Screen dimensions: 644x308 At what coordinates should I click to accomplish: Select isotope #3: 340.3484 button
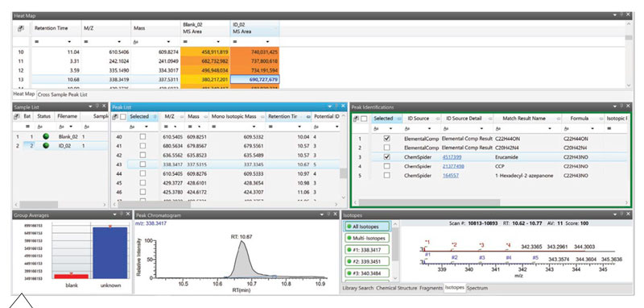(366, 273)
